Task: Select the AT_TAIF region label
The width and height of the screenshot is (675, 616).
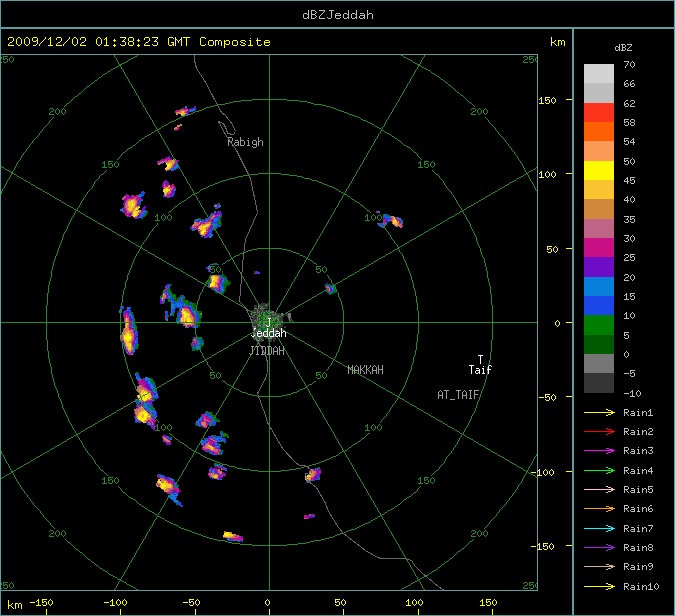Action: (458, 395)
